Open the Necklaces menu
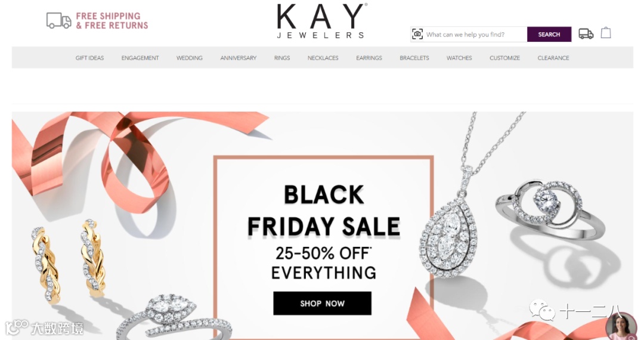The height and width of the screenshot is (340, 644). [323, 58]
